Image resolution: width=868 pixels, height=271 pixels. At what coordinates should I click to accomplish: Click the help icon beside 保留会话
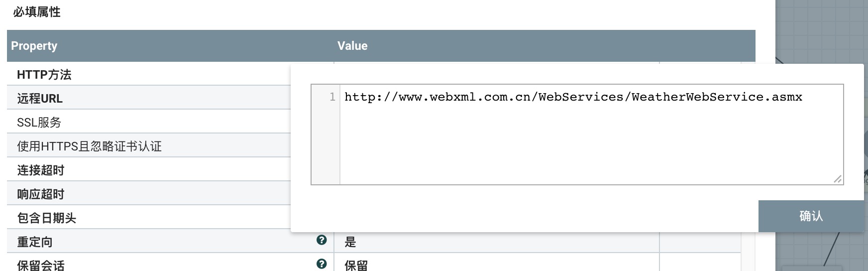tap(322, 264)
